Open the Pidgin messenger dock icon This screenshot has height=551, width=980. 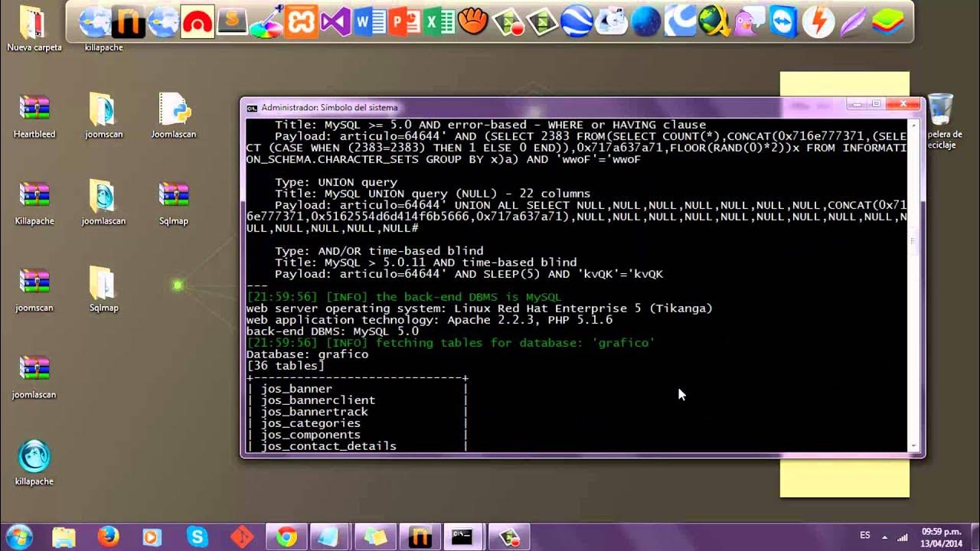(x=750, y=21)
